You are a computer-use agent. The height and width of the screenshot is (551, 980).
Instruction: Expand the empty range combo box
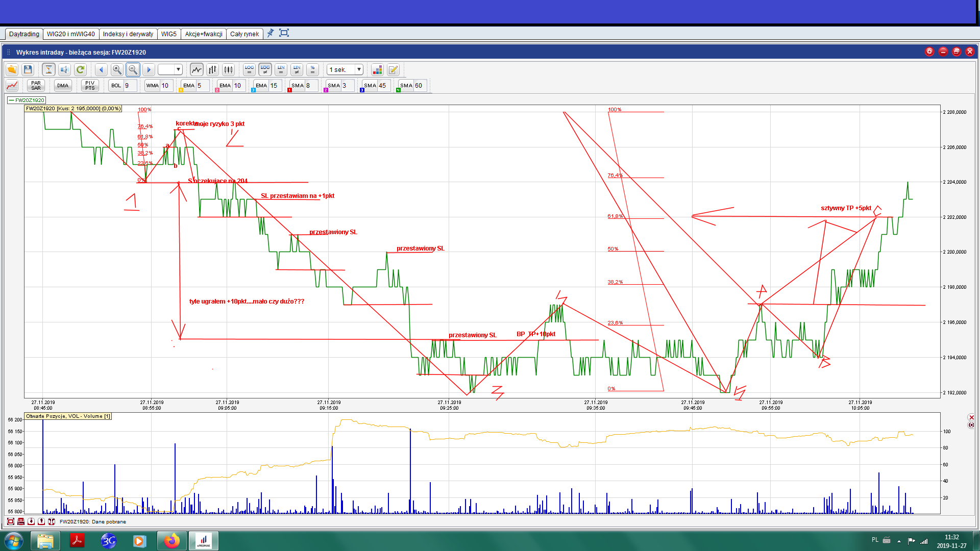178,69
